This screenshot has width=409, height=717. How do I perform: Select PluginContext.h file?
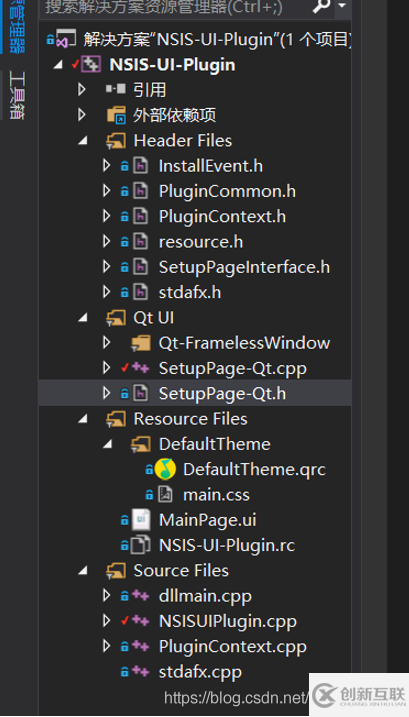click(x=222, y=216)
